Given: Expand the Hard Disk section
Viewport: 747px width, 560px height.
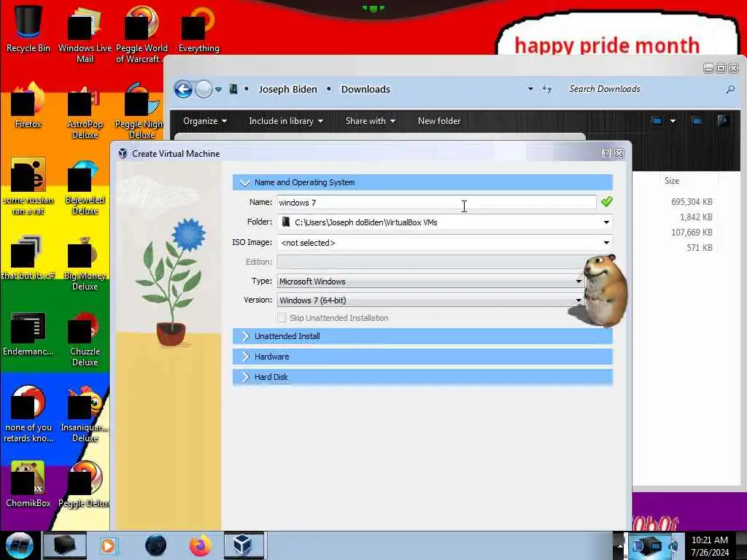Looking at the screenshot, I should click(422, 377).
